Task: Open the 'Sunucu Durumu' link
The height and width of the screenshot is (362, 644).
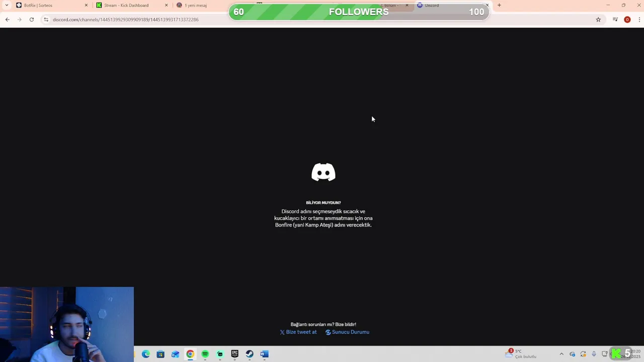Action: [347, 332]
